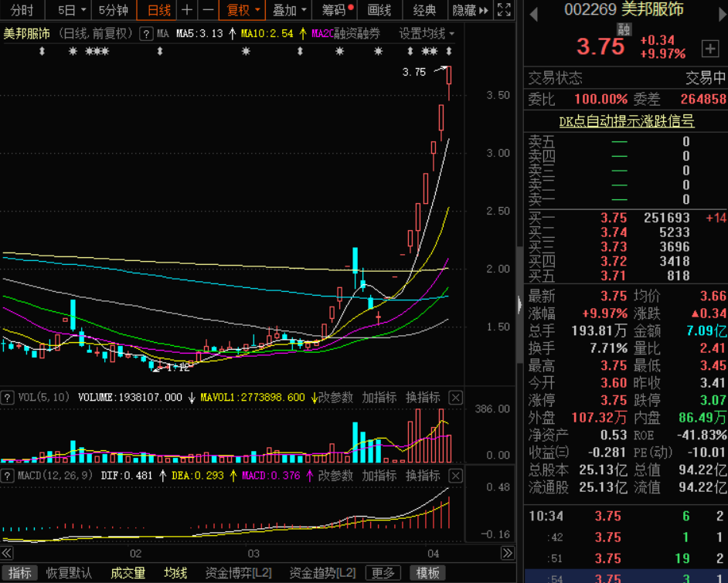The height and width of the screenshot is (583, 728).
Task: Open 设置均线 moving average settings dropdown
Action: [x=427, y=34]
